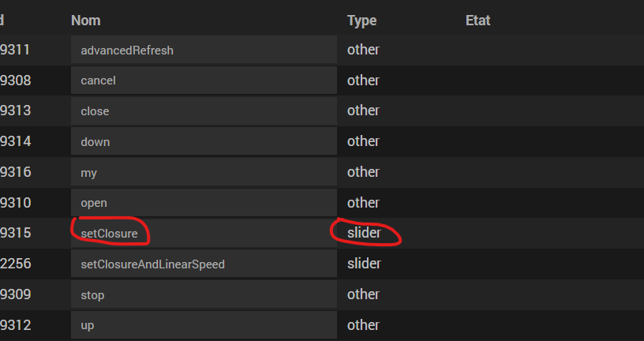The height and width of the screenshot is (341, 644).
Task: Click the Type column header
Action: pyautogui.click(x=361, y=21)
